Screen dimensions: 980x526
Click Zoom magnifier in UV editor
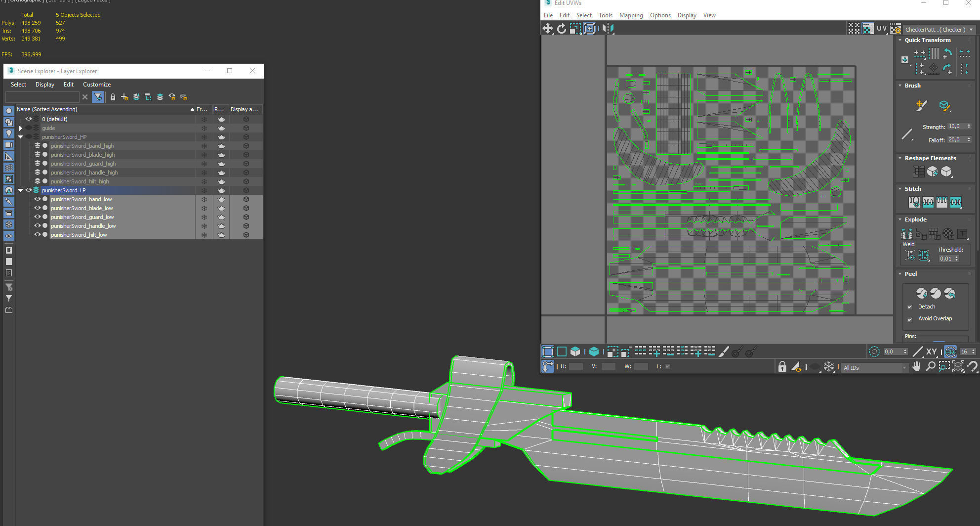coord(930,366)
